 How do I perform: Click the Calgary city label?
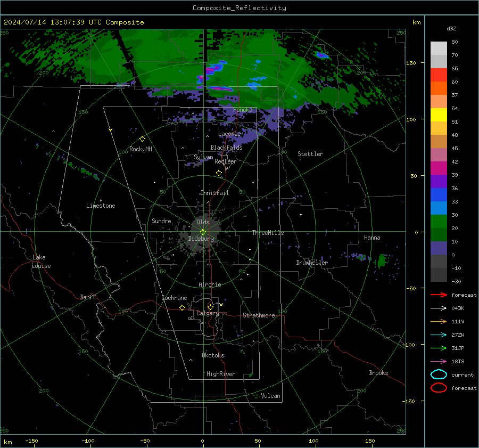tap(208, 313)
